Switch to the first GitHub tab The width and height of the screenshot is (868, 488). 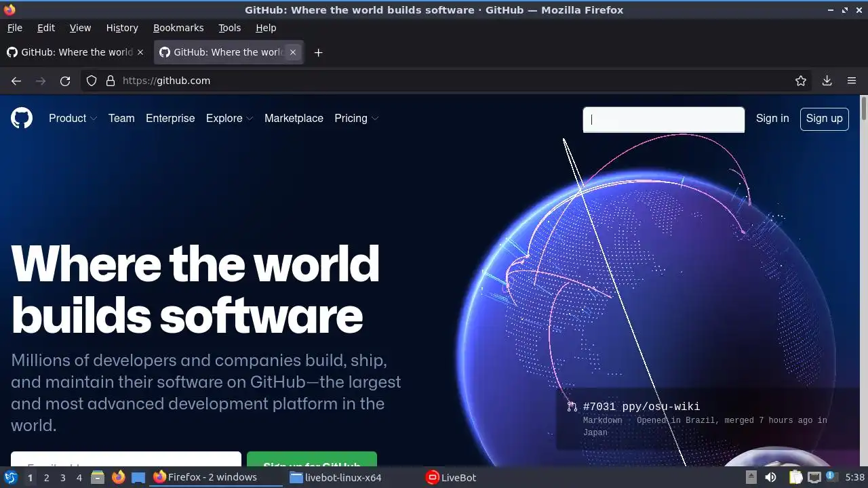[75, 52]
